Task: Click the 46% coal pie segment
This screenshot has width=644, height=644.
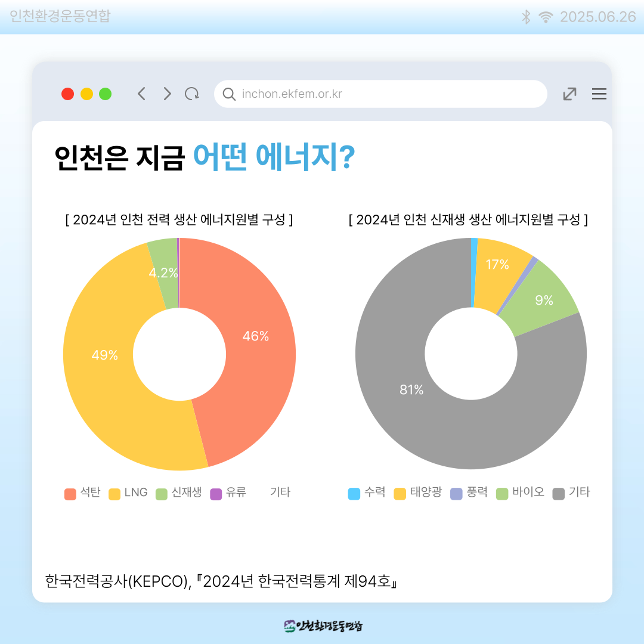Action: 255,336
